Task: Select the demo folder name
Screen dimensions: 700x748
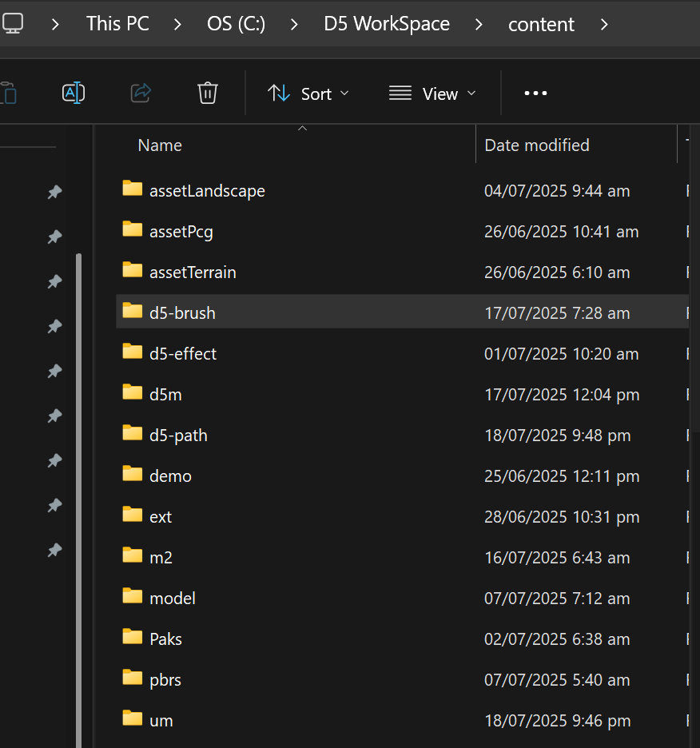Action: point(170,476)
